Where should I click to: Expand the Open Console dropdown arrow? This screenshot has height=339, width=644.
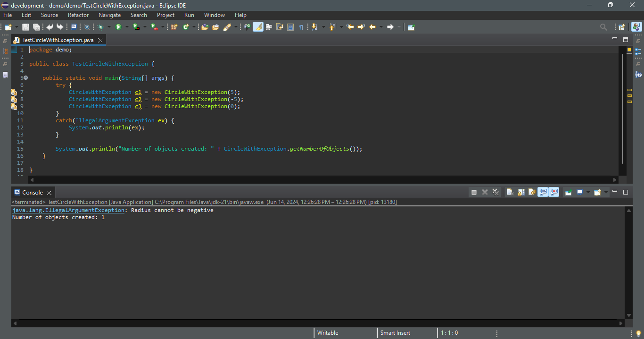tap(606, 192)
